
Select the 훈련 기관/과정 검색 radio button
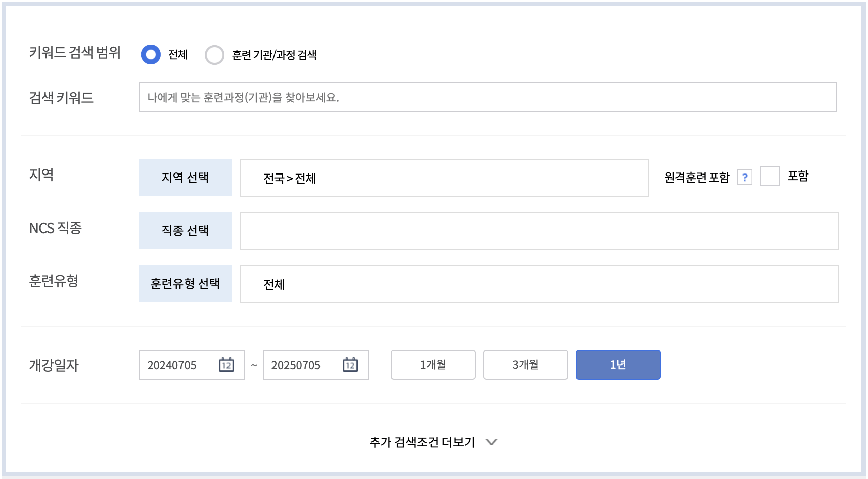215,54
